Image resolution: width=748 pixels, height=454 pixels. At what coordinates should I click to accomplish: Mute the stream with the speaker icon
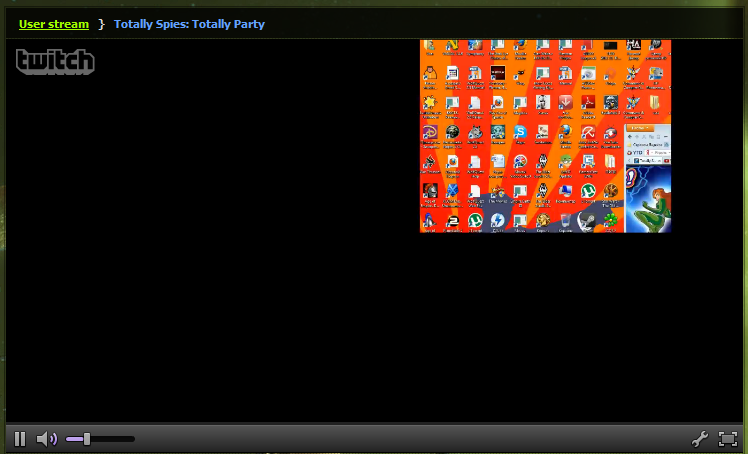click(x=47, y=439)
